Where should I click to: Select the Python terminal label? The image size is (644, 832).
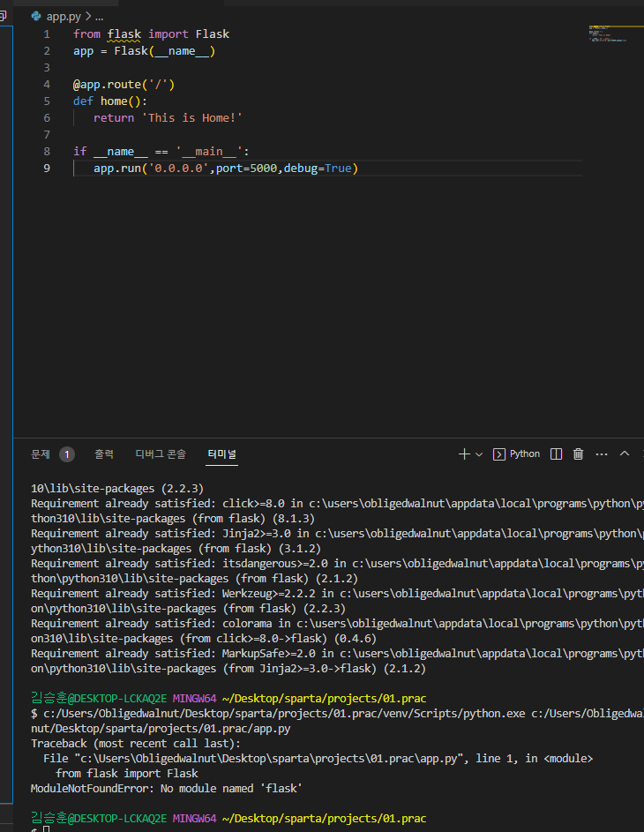point(525,454)
